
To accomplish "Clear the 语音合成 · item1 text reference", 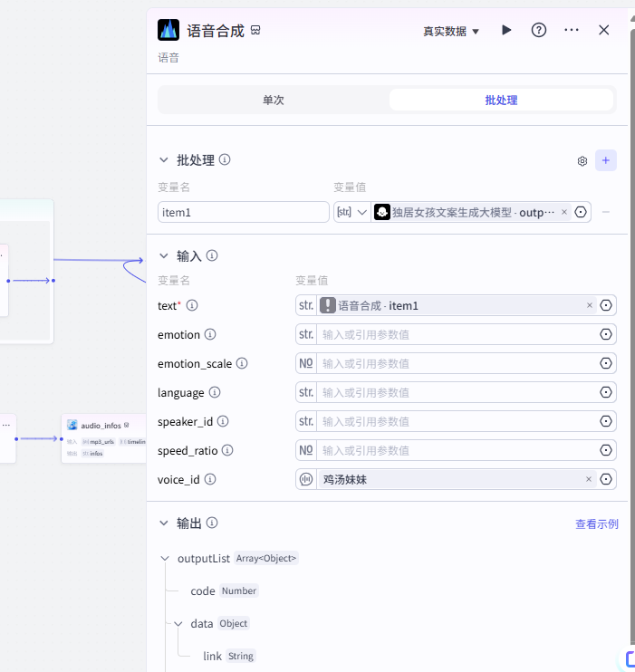I will pos(590,305).
